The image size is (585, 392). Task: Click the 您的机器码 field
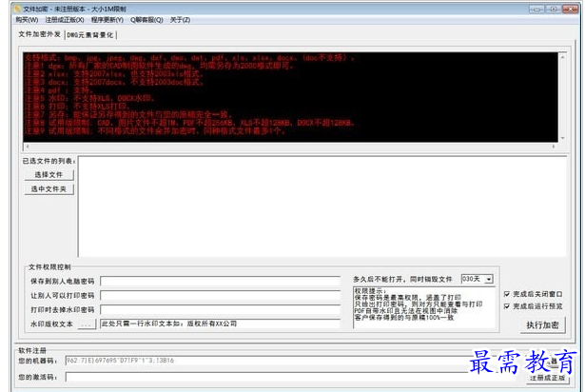tap(266, 361)
